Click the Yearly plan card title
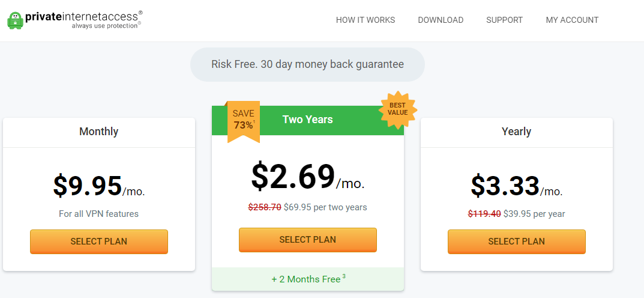 (516, 132)
